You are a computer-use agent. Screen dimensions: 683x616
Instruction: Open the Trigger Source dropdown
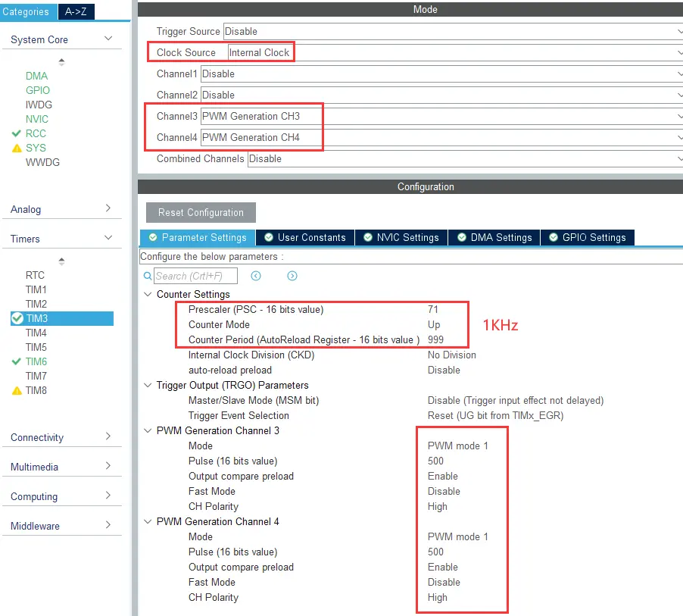(678, 32)
